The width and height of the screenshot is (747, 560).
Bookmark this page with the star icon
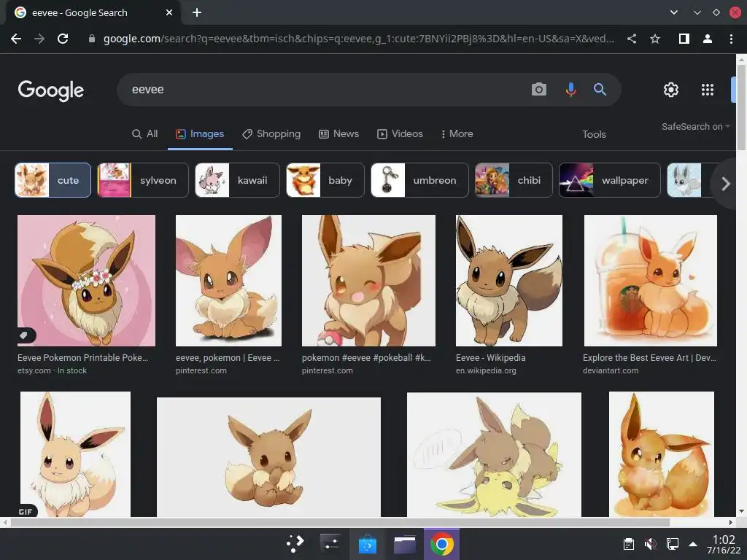click(x=656, y=39)
